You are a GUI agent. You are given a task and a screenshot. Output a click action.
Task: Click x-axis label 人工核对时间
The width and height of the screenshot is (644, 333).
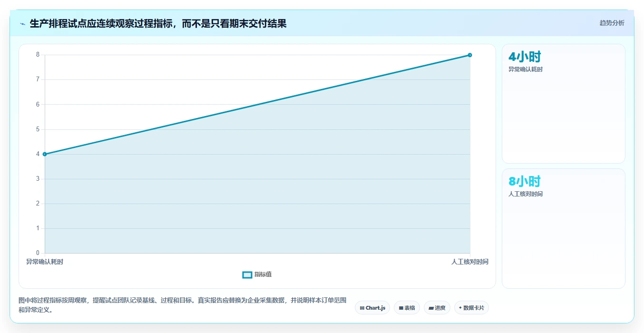tap(470, 262)
